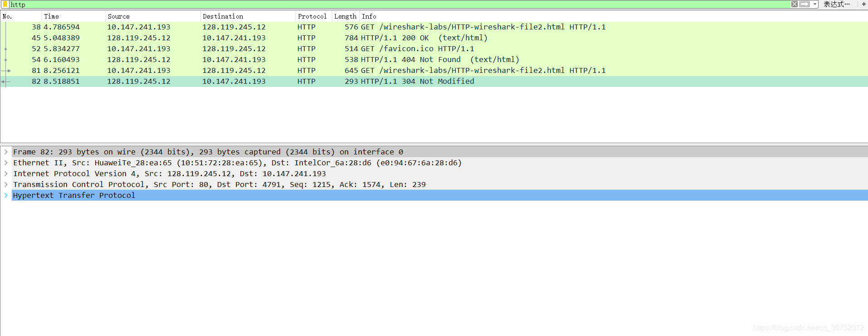The image size is (868, 336).
Task: Open the filter history dropdown arrow
Action: [815, 4]
